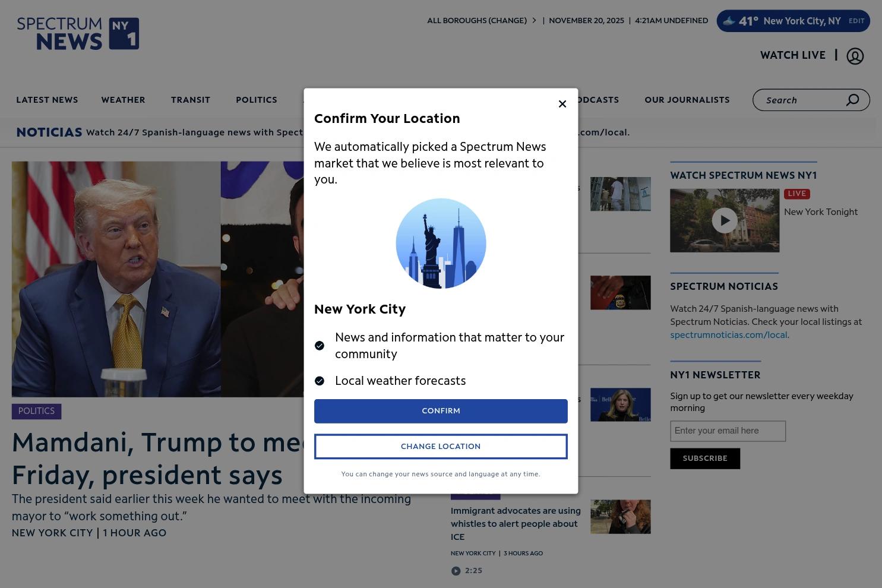882x588 pixels.
Task: Open the spectrumnoticias.com/local link
Action: click(728, 335)
